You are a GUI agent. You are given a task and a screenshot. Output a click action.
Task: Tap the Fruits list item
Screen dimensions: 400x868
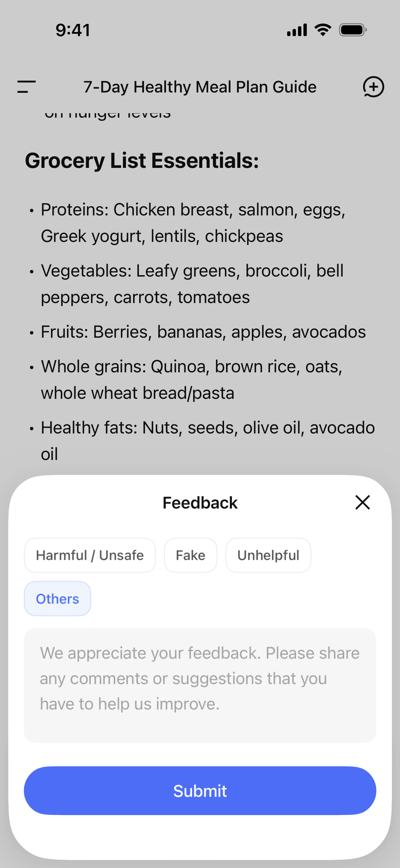[x=203, y=332]
